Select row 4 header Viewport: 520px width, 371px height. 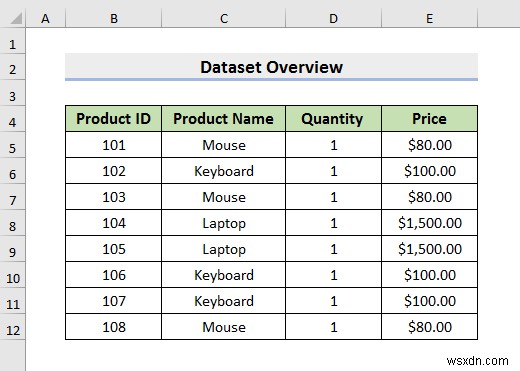point(12,119)
